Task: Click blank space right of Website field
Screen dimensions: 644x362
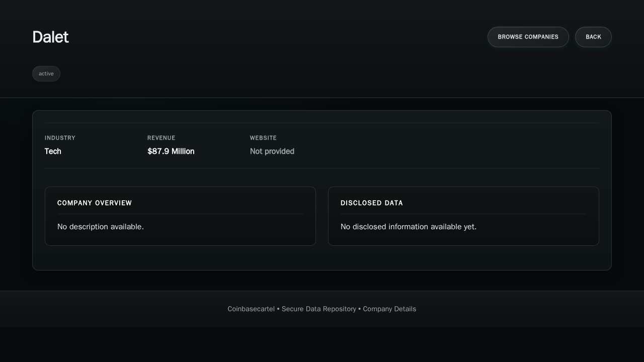Action: (x=453, y=146)
